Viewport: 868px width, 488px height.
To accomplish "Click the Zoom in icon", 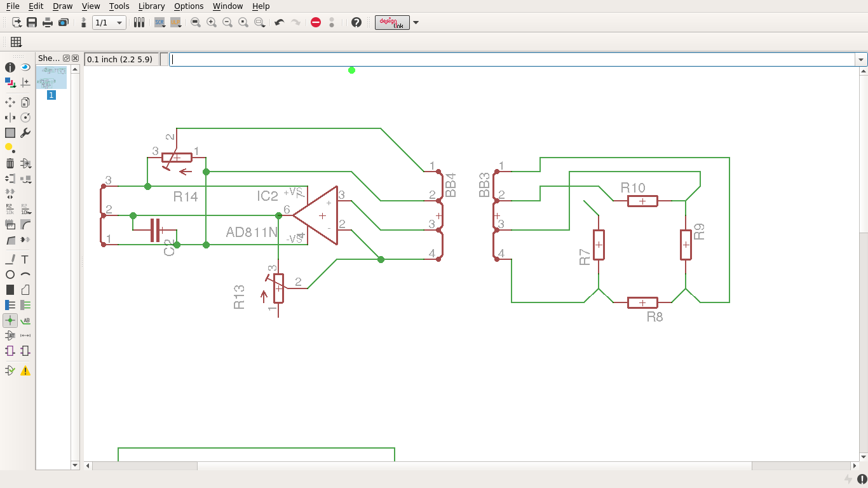I will click(x=212, y=22).
